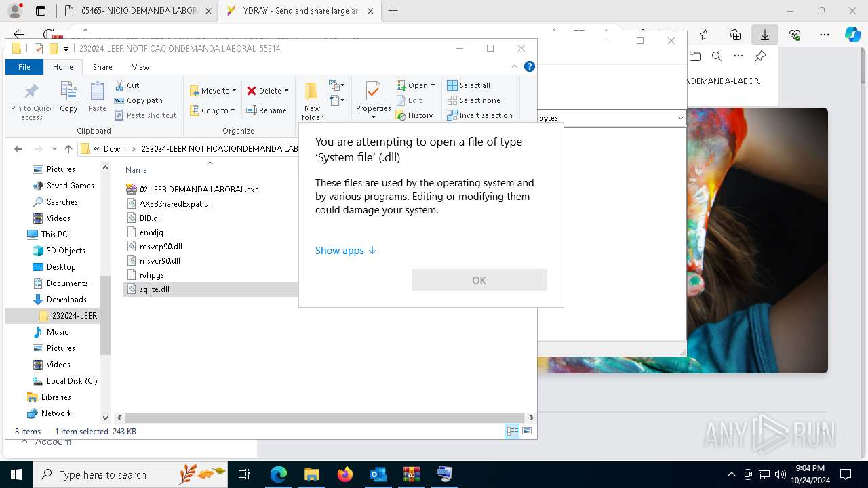Open Copy to dropdown

[213, 110]
